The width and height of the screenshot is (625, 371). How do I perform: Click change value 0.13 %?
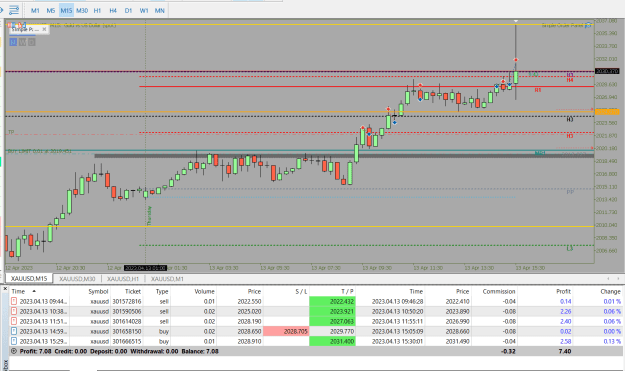pos(612,341)
